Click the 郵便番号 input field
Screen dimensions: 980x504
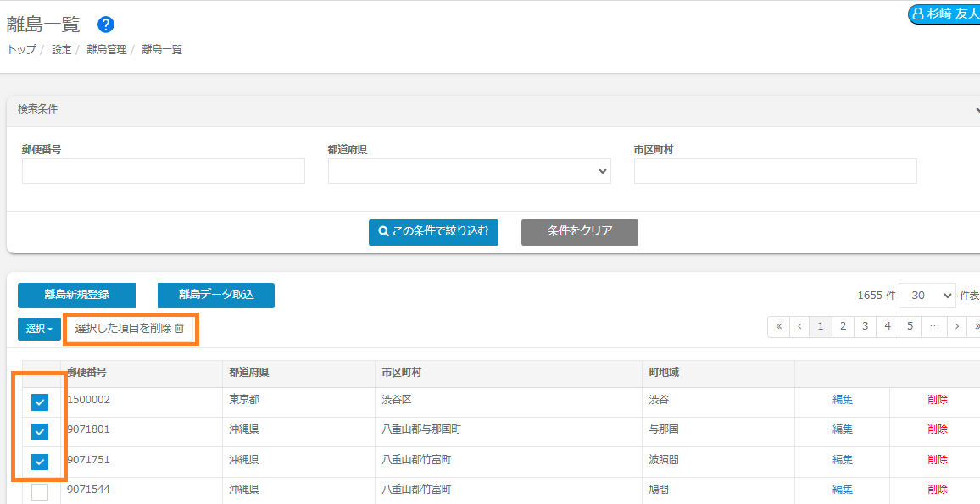click(163, 171)
